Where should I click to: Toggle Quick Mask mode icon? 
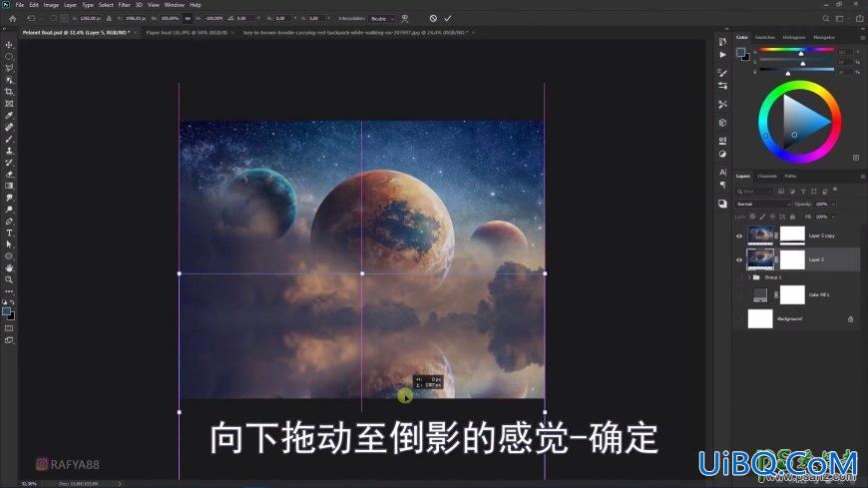point(9,328)
